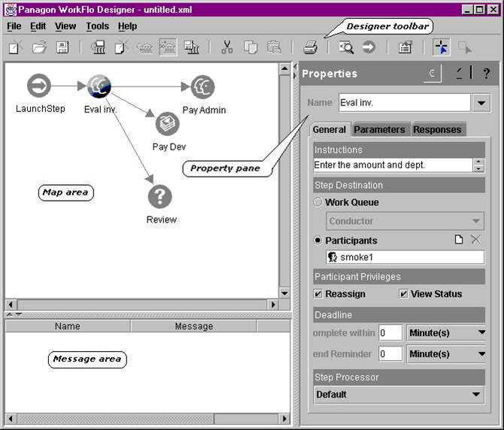Viewport: 504px width, 430px height.
Task: Switch to the Responses tab
Action: point(437,129)
